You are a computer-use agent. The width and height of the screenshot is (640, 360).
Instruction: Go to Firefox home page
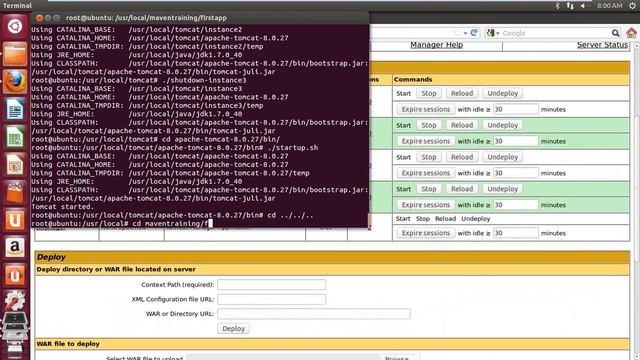(631, 33)
